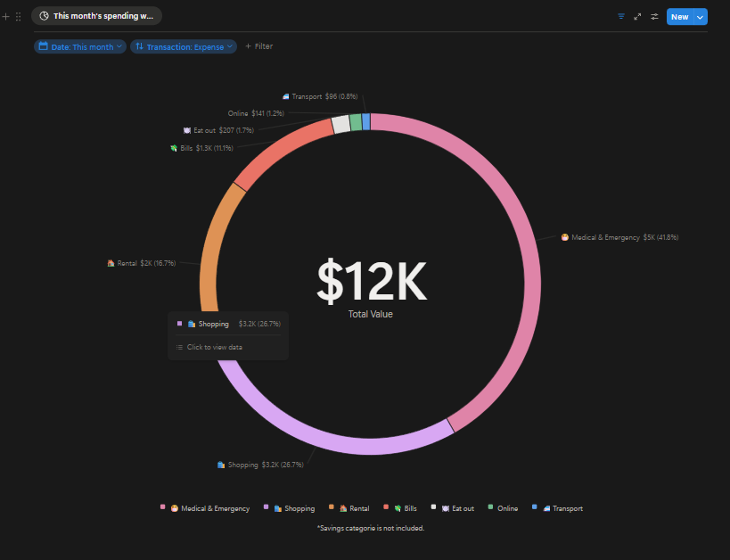Expand the New button dropdown chevron
Image resolution: width=730 pixels, height=560 pixels.
[x=701, y=16]
